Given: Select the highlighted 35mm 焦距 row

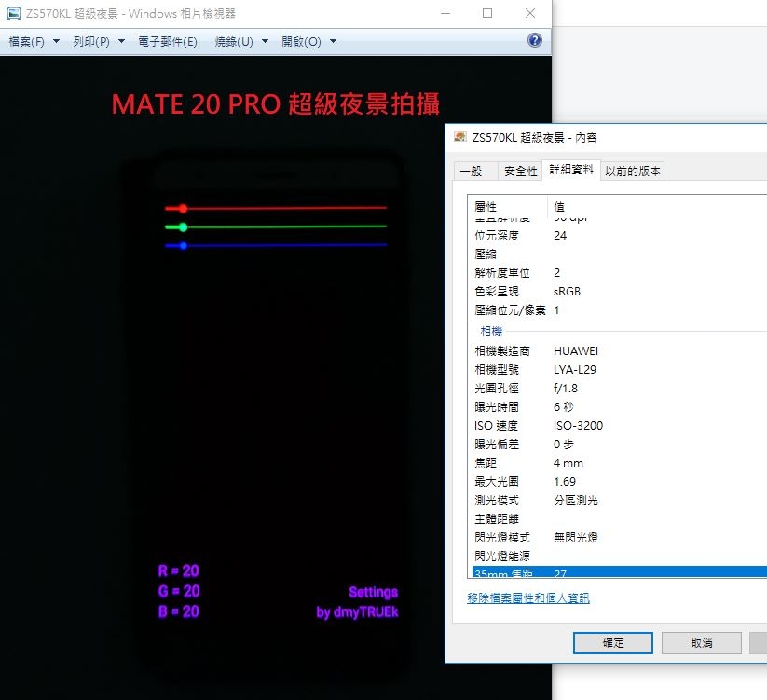Looking at the screenshot, I should click(619, 572).
